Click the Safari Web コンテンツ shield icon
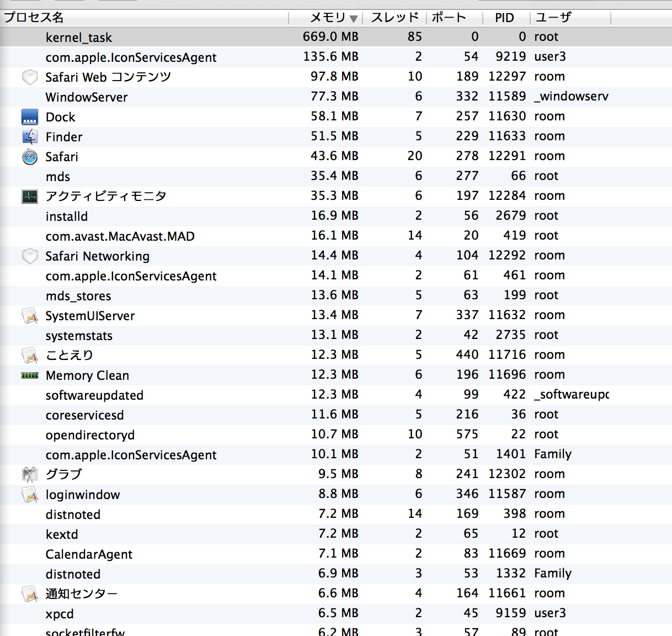Screen dimensions: 672x636 point(30,77)
